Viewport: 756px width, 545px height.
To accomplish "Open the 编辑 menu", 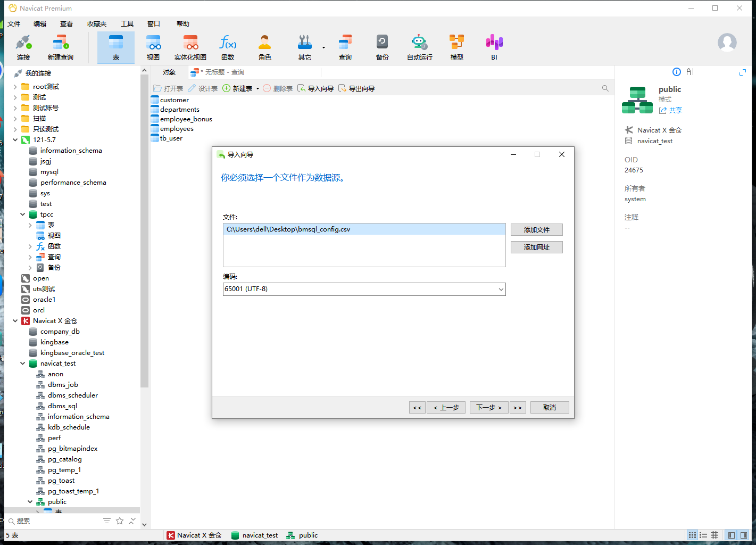I will coord(40,24).
